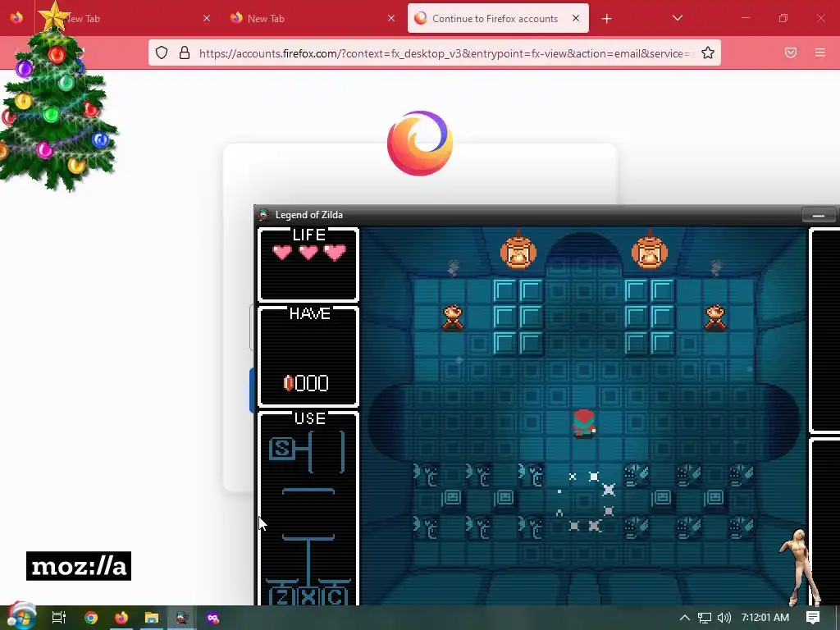The width and height of the screenshot is (840, 630).
Task: Open File Explorer from the taskbar
Action: click(152, 618)
